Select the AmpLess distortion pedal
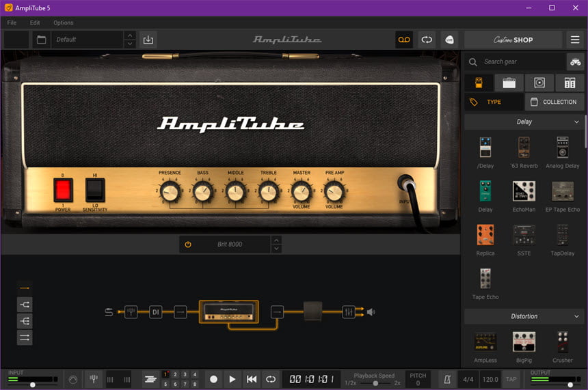The width and height of the screenshot is (588, 390). 485,342
